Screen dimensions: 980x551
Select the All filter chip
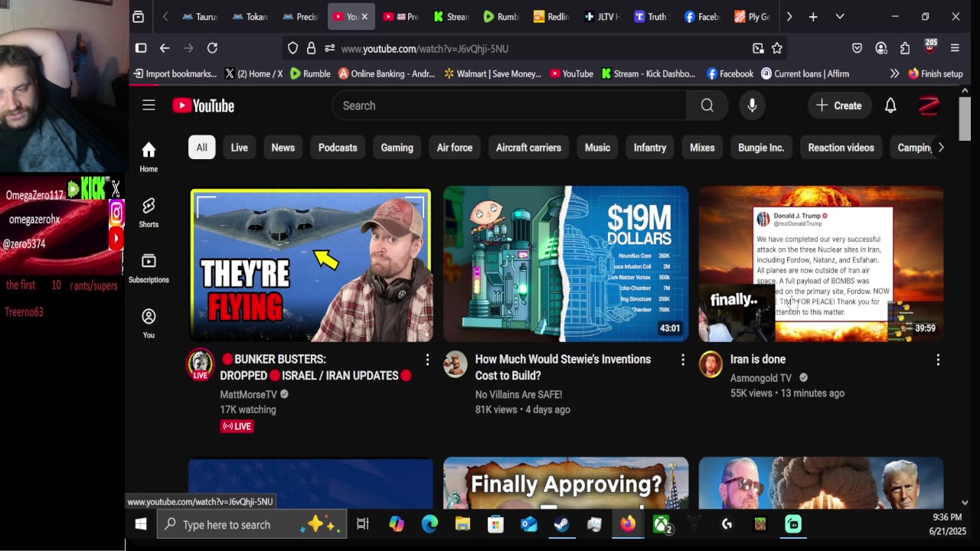point(201,148)
